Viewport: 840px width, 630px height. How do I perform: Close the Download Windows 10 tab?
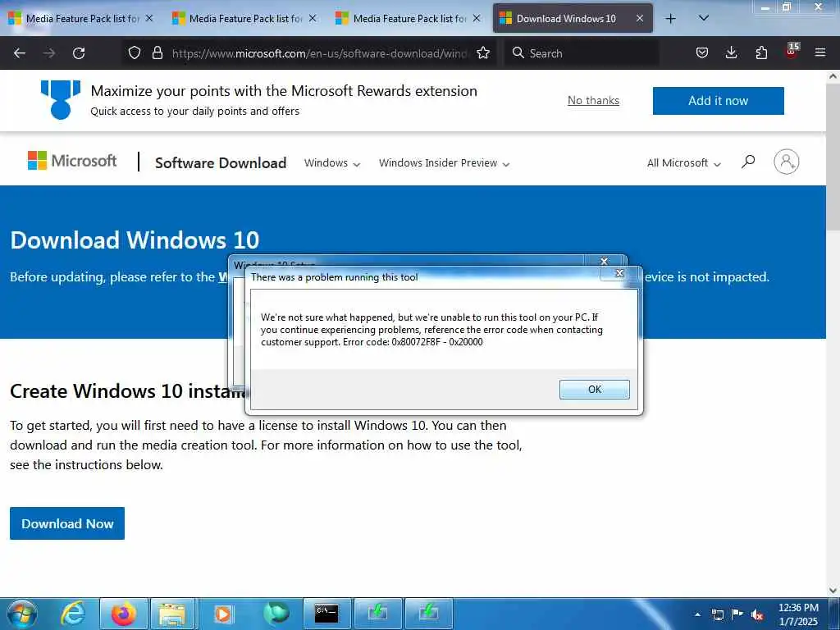(x=640, y=18)
